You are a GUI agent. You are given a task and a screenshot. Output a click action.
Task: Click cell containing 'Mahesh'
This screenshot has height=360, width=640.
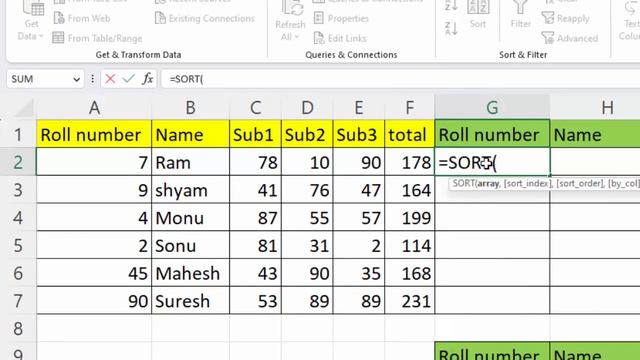(191, 273)
